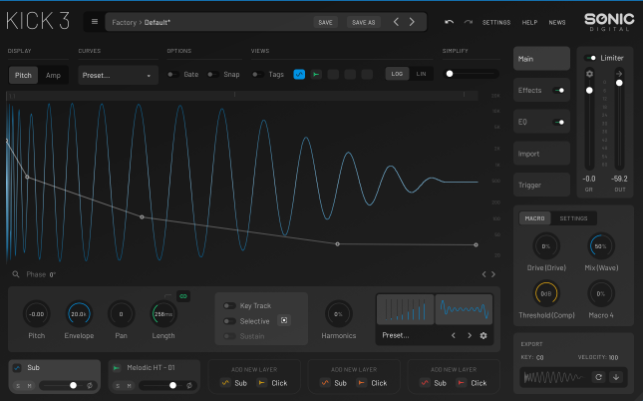Load the next preset with right chevron
This screenshot has width=643, height=401.
412,22
